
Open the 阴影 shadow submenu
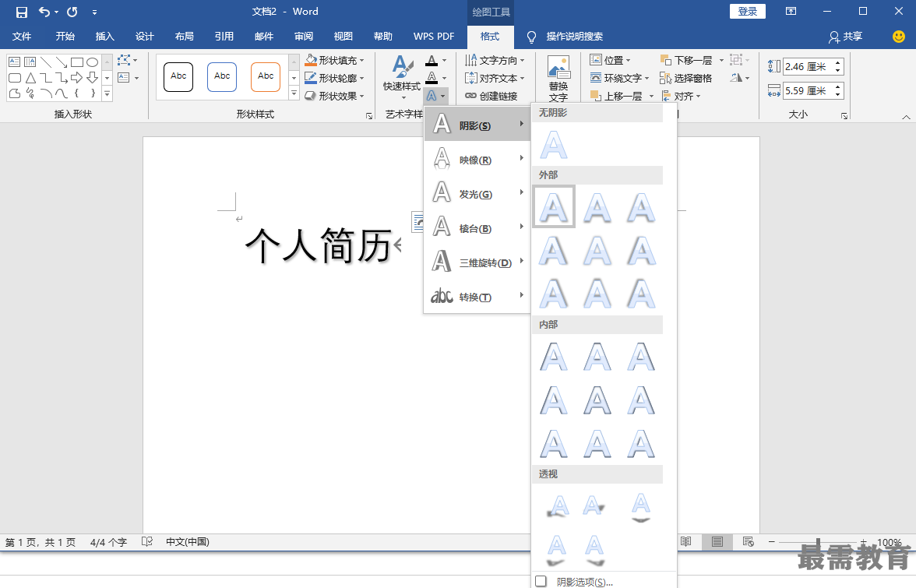coord(477,124)
